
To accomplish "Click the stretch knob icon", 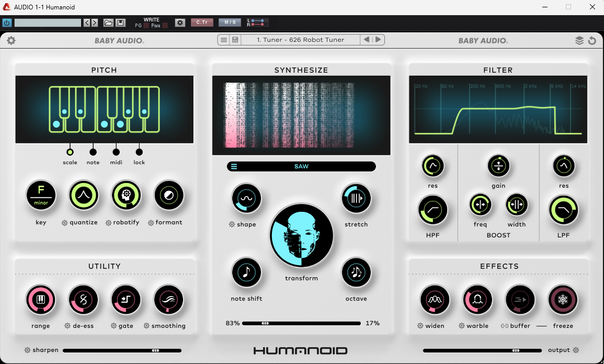I will pos(356,198).
